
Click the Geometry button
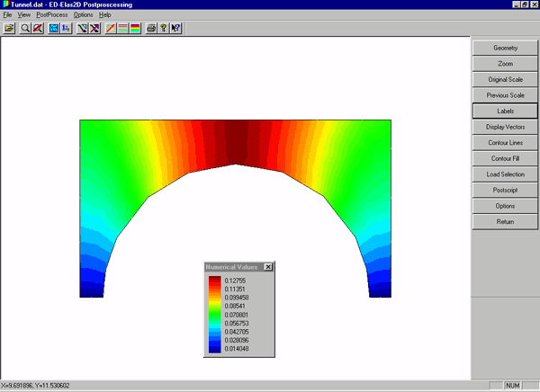[505, 48]
